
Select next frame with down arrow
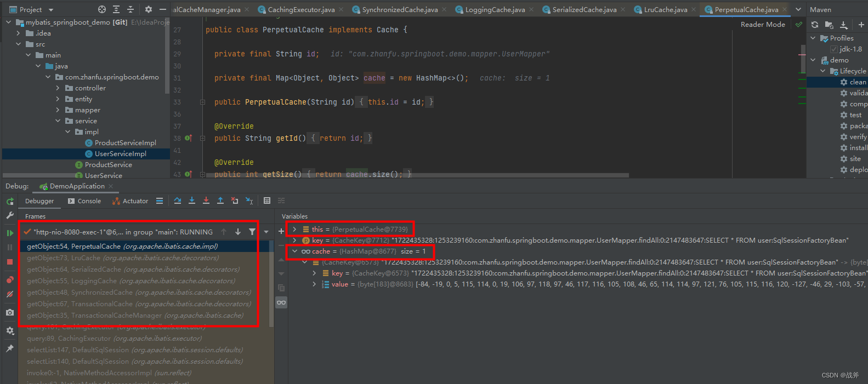(x=238, y=232)
